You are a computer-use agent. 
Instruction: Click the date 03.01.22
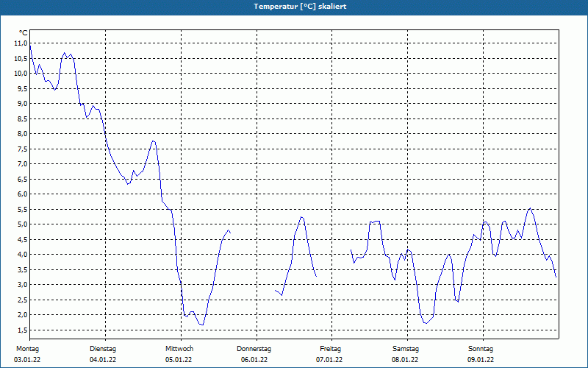coord(27,360)
